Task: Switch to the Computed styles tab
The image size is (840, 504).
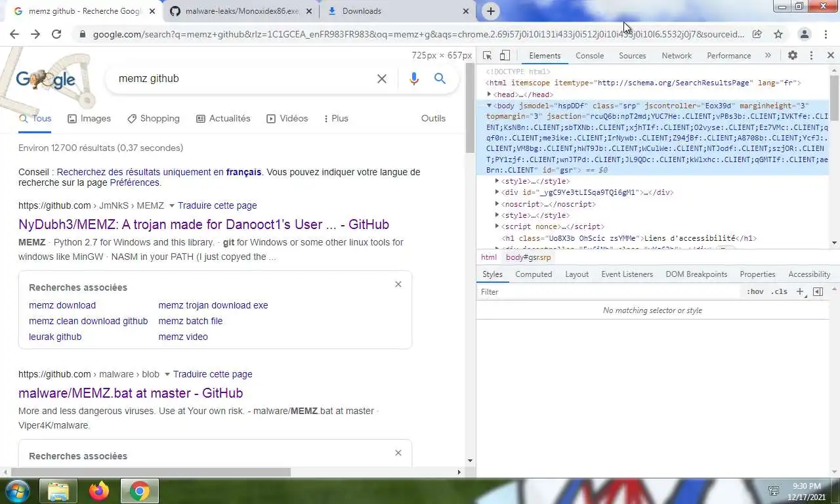Action: [x=534, y=274]
